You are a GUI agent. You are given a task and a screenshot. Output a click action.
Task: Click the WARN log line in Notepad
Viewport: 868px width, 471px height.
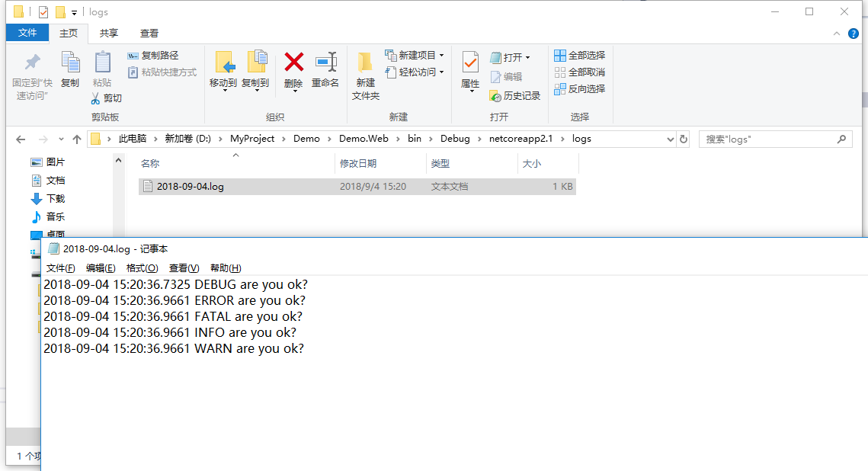click(174, 349)
